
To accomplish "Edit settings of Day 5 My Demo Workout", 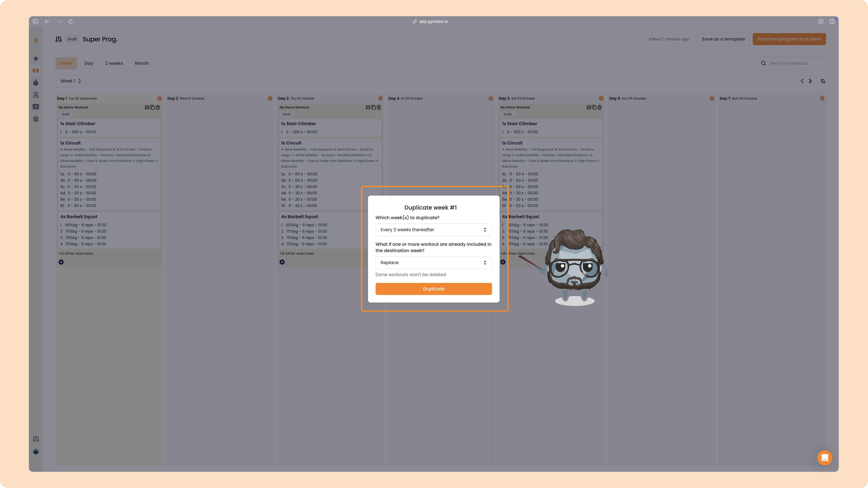I will pos(589,107).
